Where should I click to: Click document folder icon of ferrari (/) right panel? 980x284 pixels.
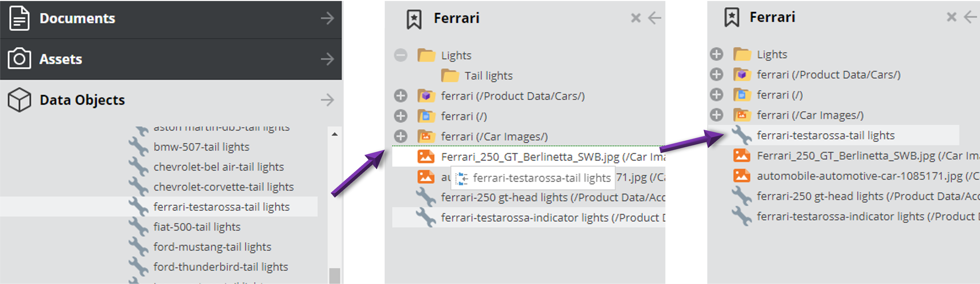742,95
